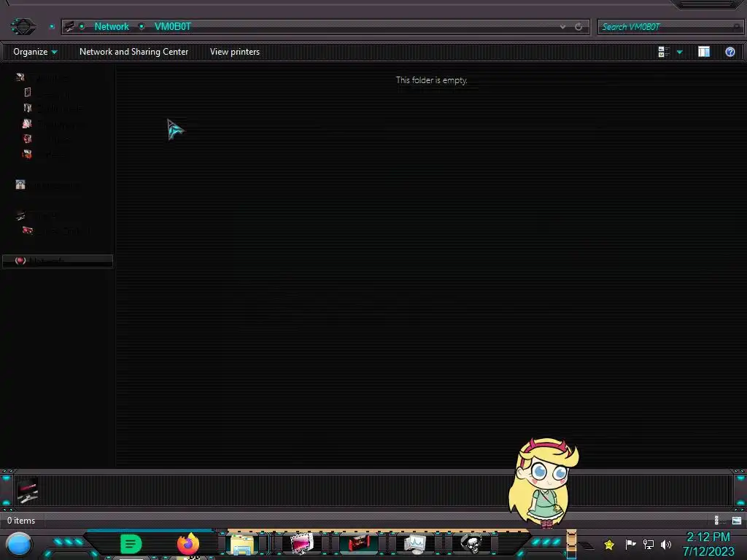Click the computer icon in details pane
The image size is (747, 560).
pos(27,491)
